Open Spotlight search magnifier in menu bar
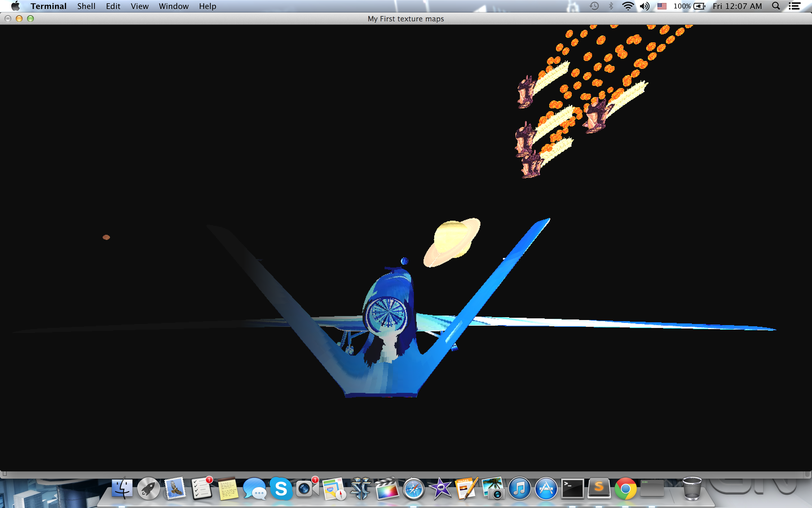 click(x=776, y=6)
